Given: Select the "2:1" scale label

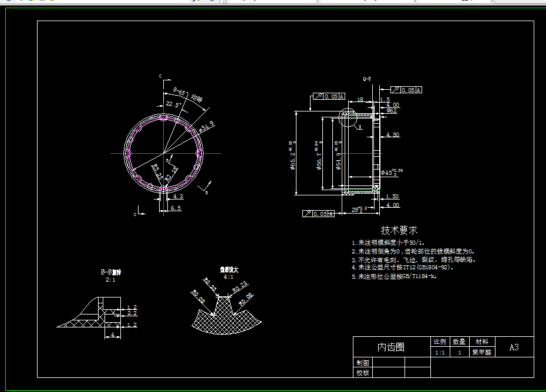Looking at the screenshot, I should click(x=110, y=280).
